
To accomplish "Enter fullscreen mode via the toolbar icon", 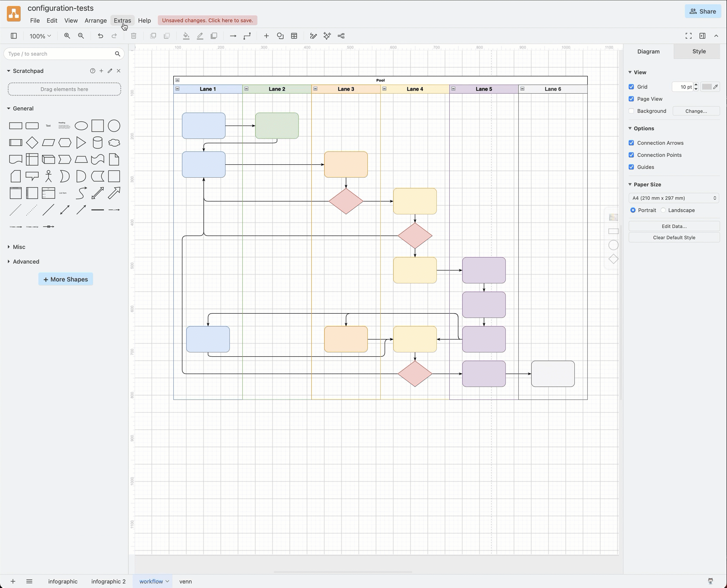I will (689, 36).
